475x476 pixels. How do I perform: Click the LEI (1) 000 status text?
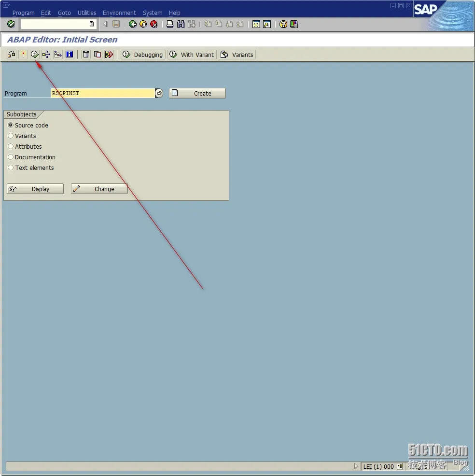[x=378, y=466]
